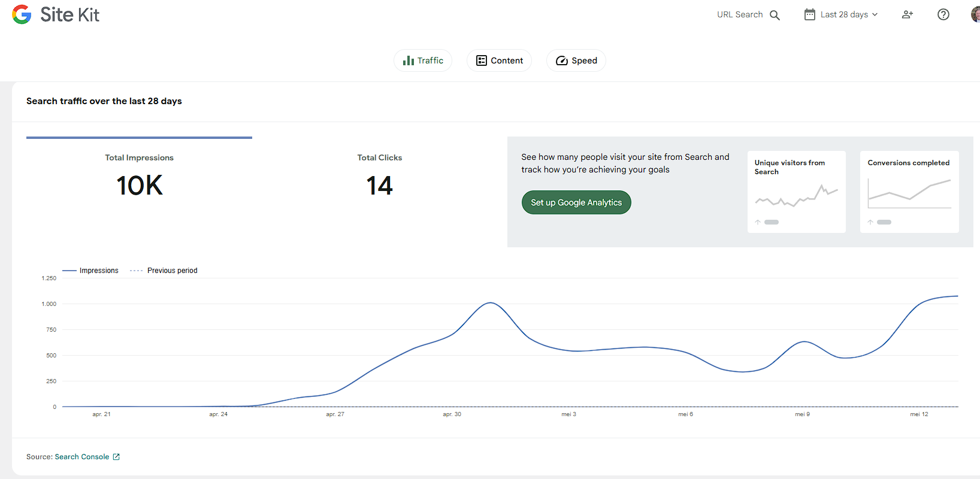Click the Search traffic over the last 28 days heading
The image size is (980, 479).
(x=104, y=101)
